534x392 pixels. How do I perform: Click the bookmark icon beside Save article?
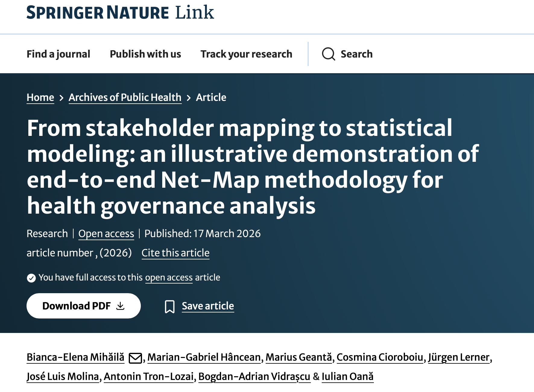(170, 306)
